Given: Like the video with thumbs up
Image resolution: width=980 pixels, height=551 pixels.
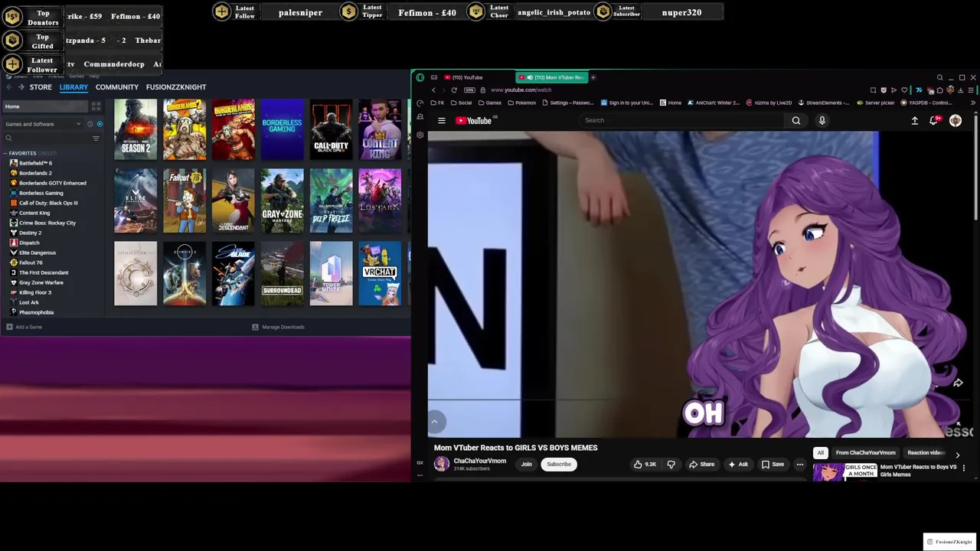Looking at the screenshot, I should click(645, 464).
